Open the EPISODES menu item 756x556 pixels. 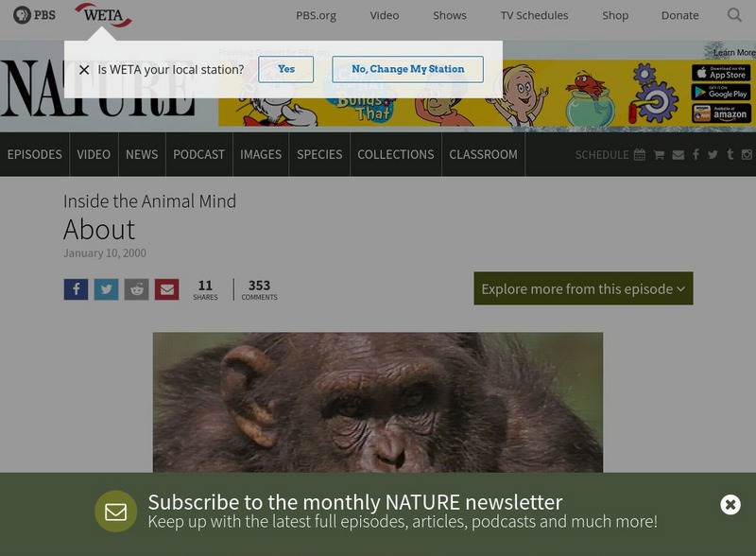click(x=35, y=154)
